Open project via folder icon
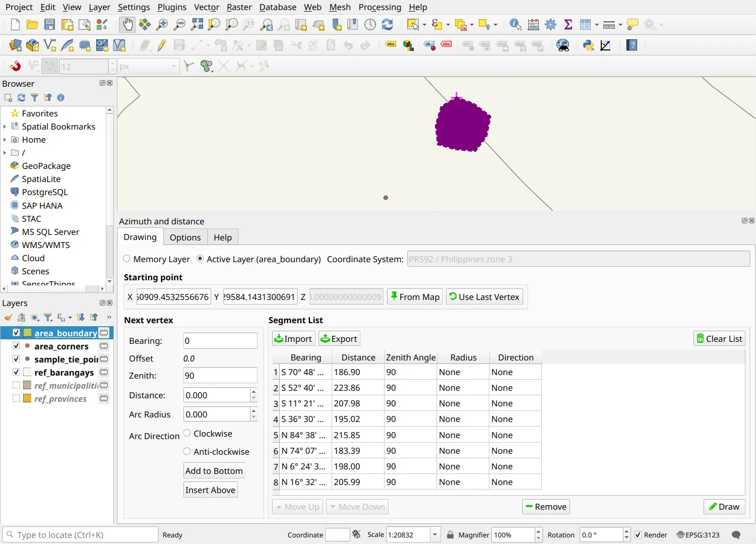 coord(32,25)
